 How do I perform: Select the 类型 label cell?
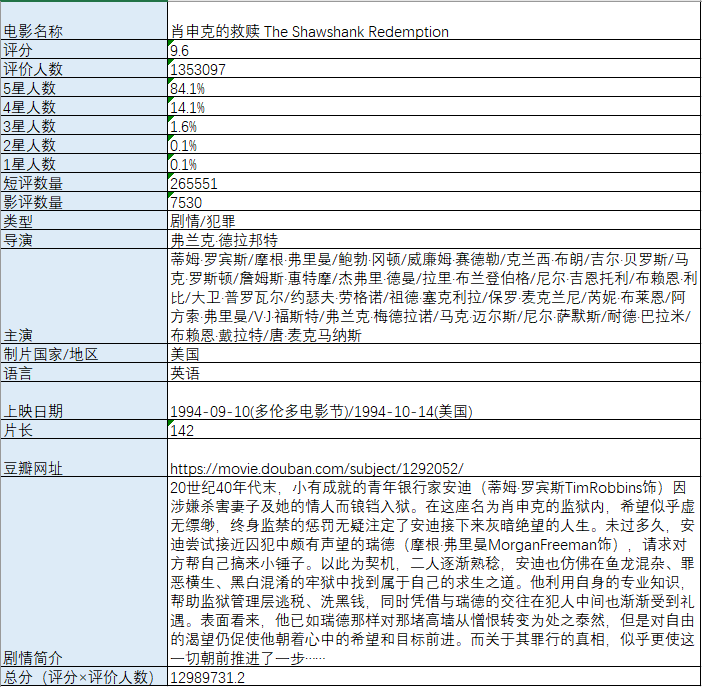[x=84, y=220]
